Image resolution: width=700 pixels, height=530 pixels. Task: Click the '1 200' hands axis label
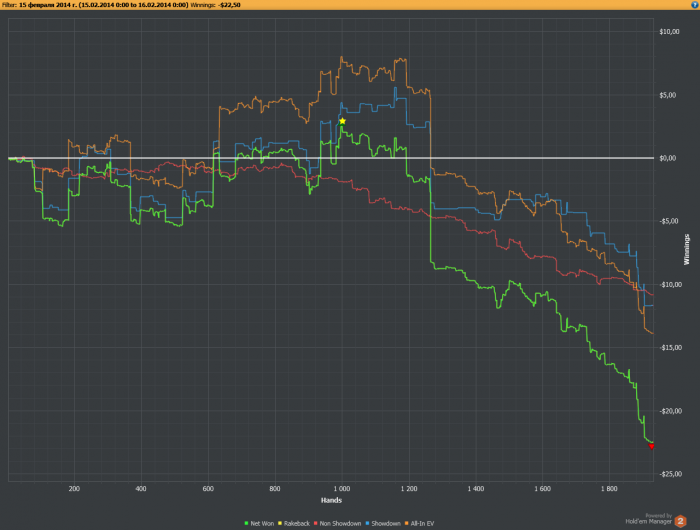[409, 489]
